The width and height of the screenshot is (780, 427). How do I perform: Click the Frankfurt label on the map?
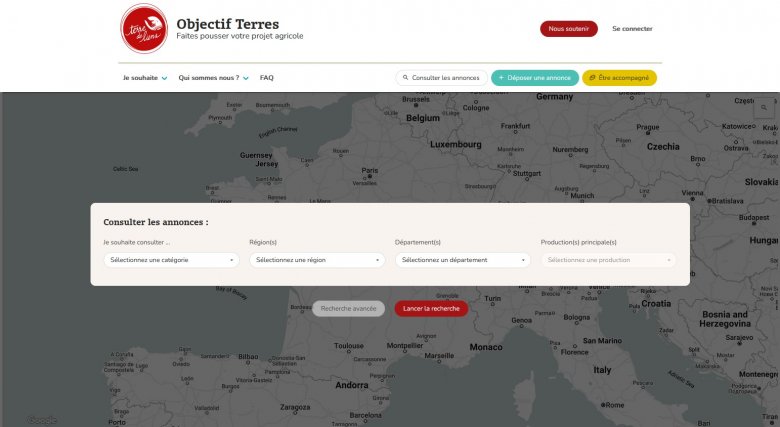[515, 126]
